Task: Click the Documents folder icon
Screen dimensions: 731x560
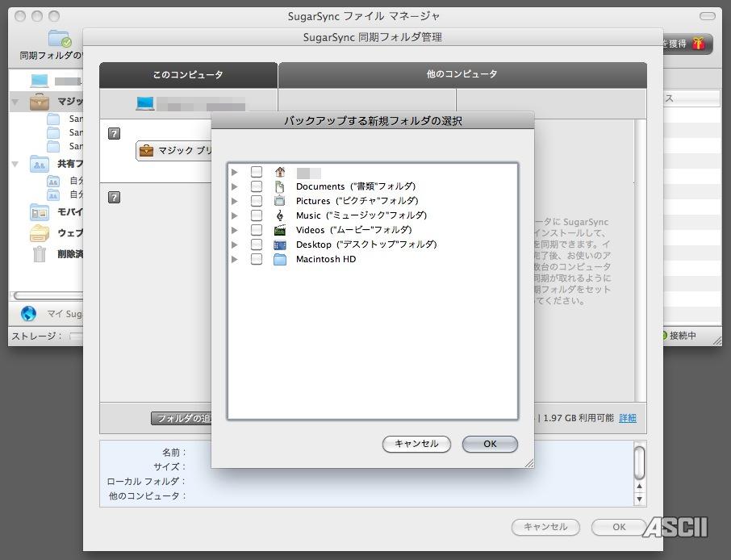Action: (x=280, y=186)
